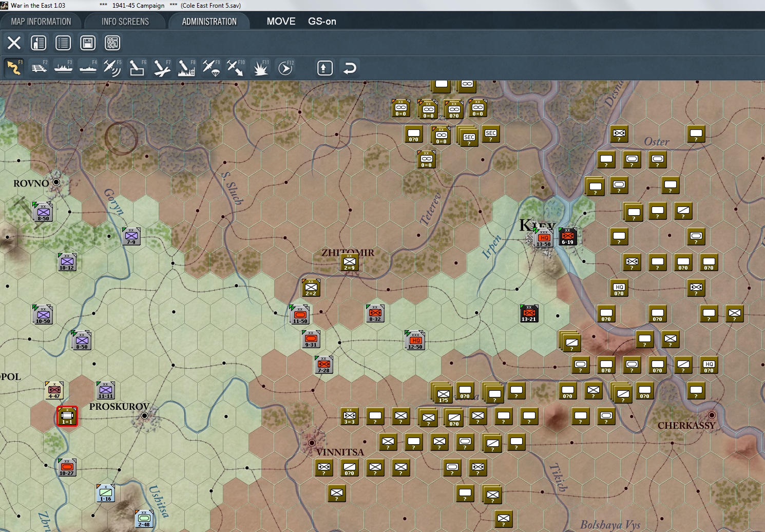765x532 pixels.
Task: Click the CHERKASSY city marker
Action: [x=712, y=415]
